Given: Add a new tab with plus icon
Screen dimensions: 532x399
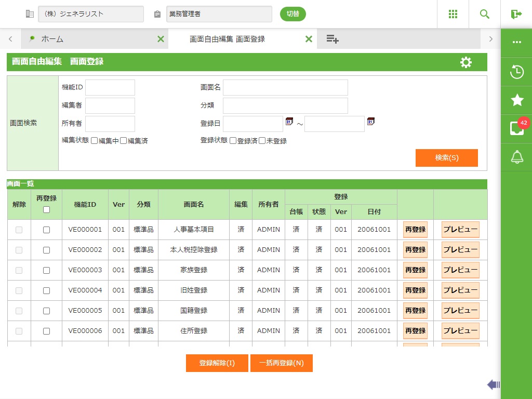Looking at the screenshot, I should tap(332, 39).
